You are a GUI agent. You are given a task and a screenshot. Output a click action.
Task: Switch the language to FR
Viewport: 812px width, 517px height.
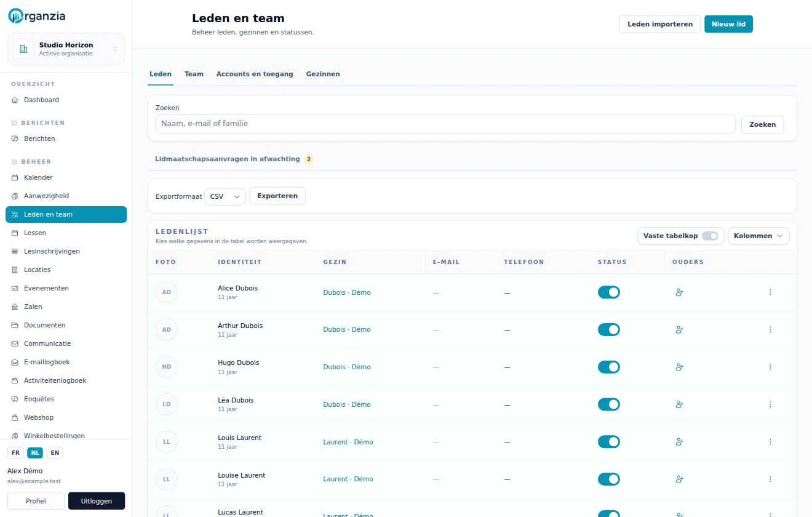(x=15, y=453)
